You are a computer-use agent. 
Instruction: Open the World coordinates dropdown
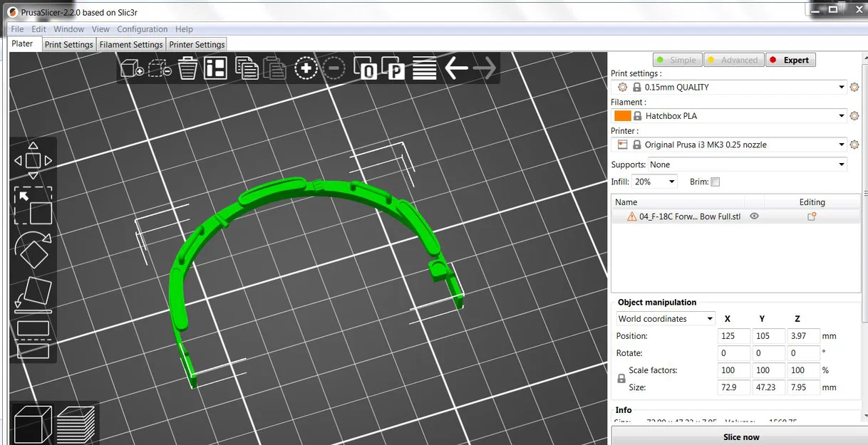[x=665, y=318]
